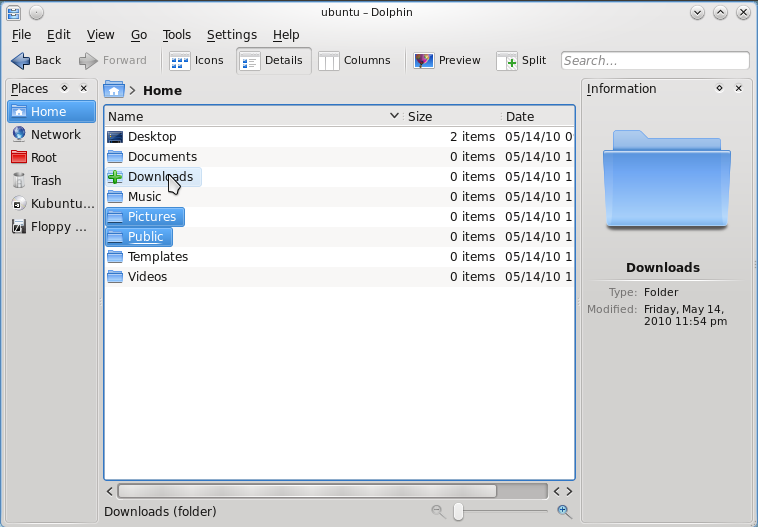Click the Search input field

655,60
